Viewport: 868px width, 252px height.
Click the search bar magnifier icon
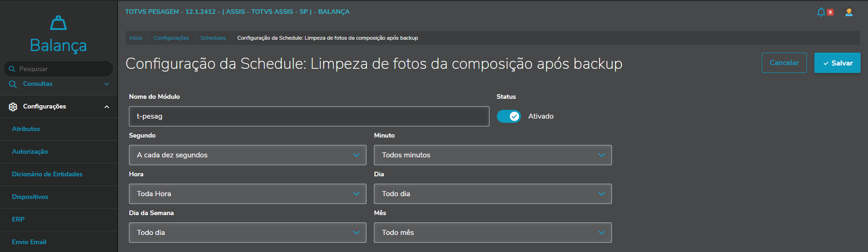coord(12,69)
